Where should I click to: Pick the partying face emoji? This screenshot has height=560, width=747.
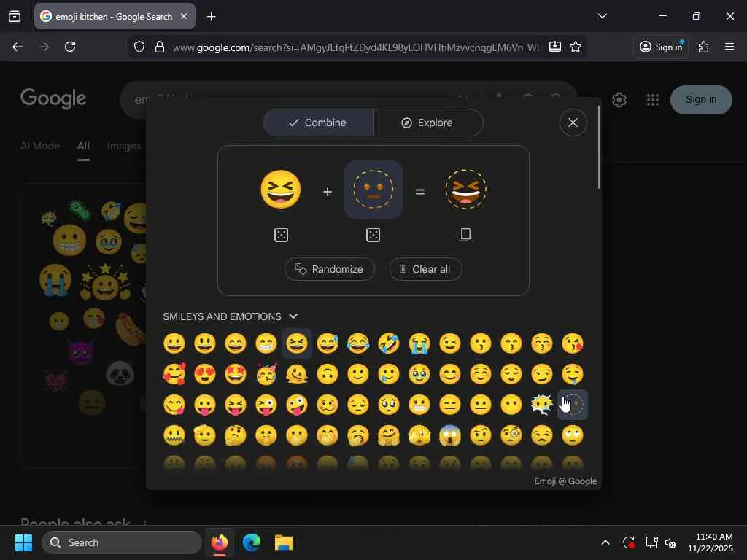click(266, 374)
